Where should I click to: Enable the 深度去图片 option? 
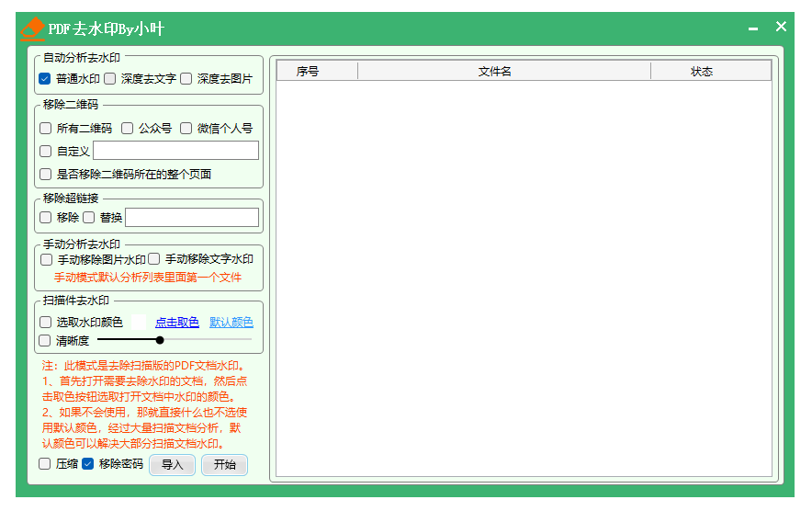186,79
